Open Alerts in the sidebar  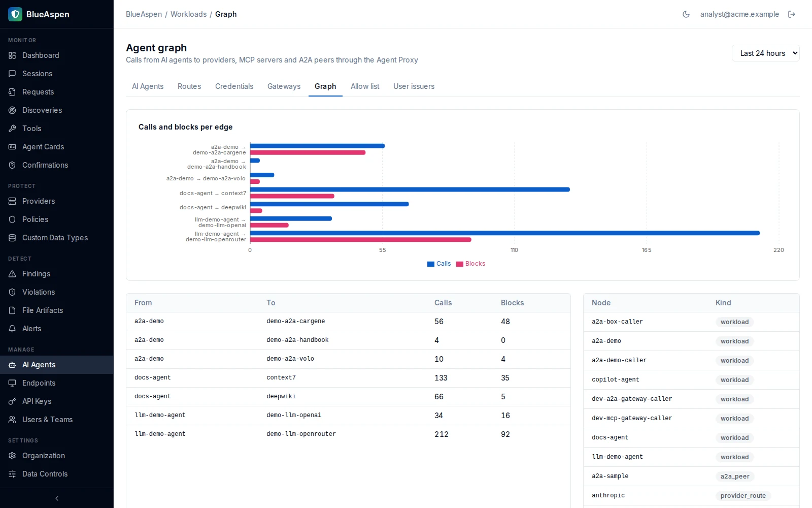coord(57,329)
